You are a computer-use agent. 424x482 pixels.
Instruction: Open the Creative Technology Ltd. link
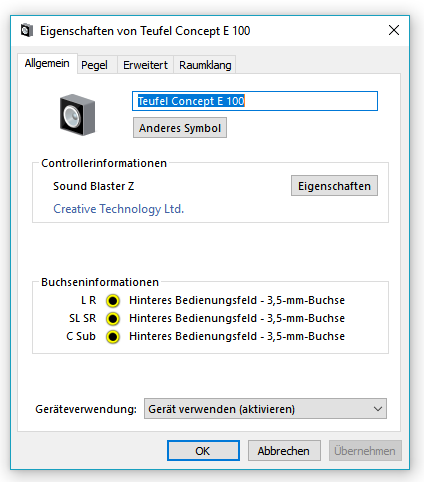(119, 209)
